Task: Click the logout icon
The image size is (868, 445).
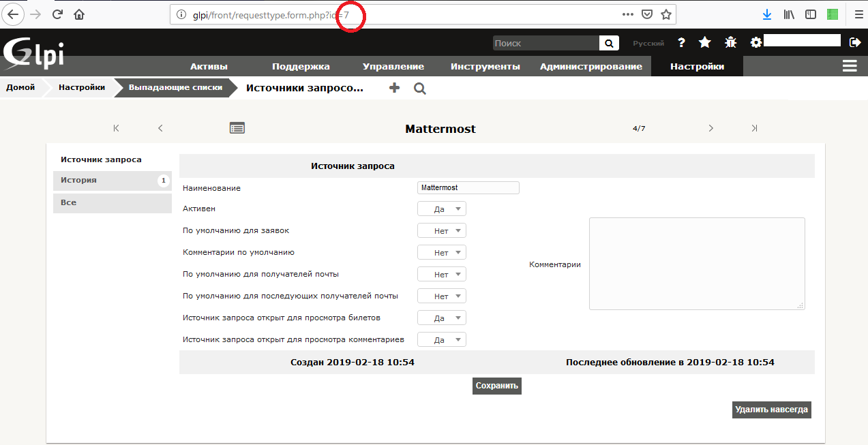Action: point(855,42)
